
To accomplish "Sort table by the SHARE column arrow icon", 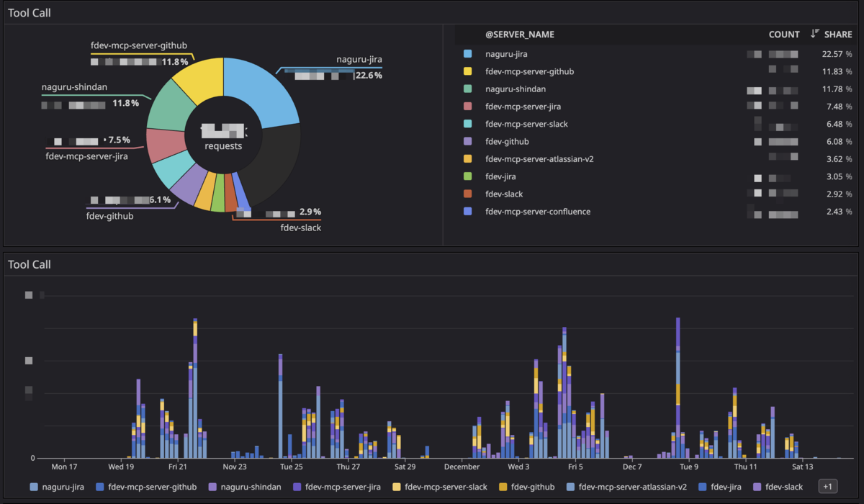I will pyautogui.click(x=815, y=34).
